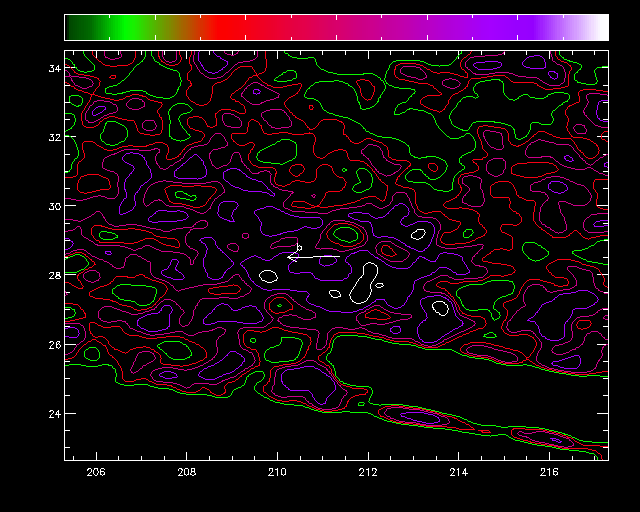Click the purple section of the colorbar
Viewport: 640px width, 512px height.
(500, 27)
